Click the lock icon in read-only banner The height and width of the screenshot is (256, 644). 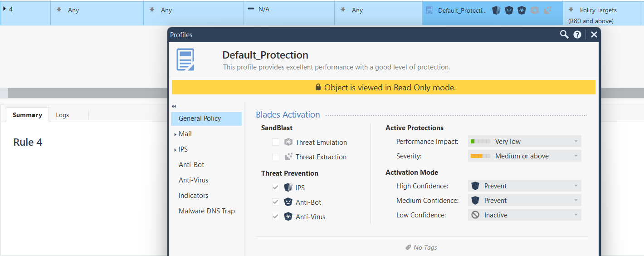(x=318, y=87)
